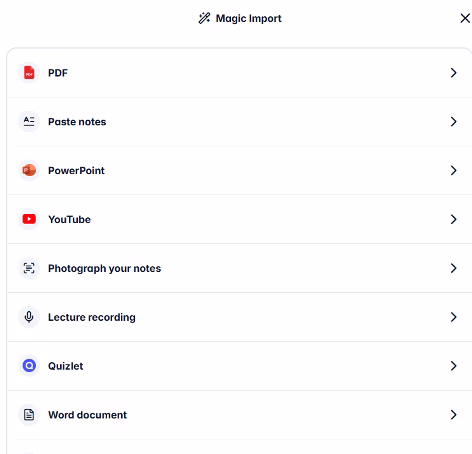472x454 pixels.
Task: Open YouTube import via its chevron
Action: click(453, 219)
